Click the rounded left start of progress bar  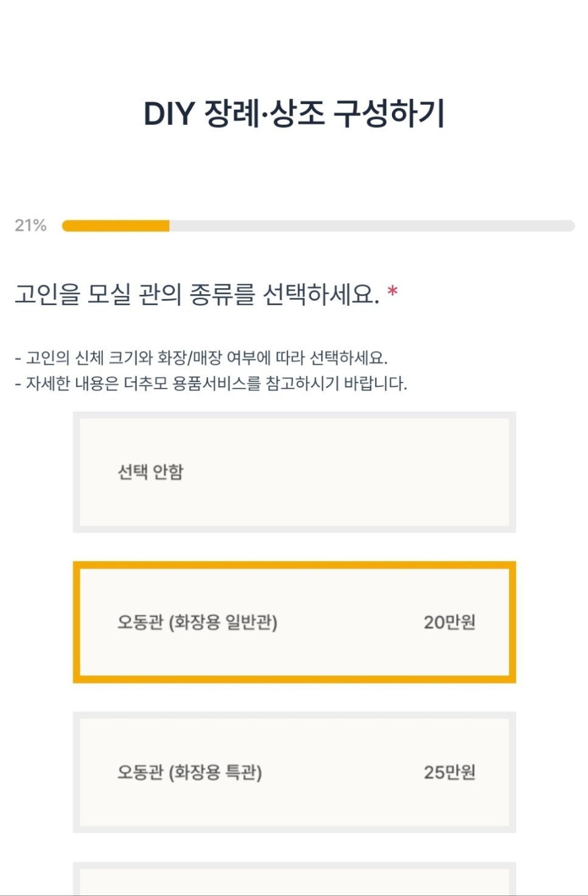67,226
